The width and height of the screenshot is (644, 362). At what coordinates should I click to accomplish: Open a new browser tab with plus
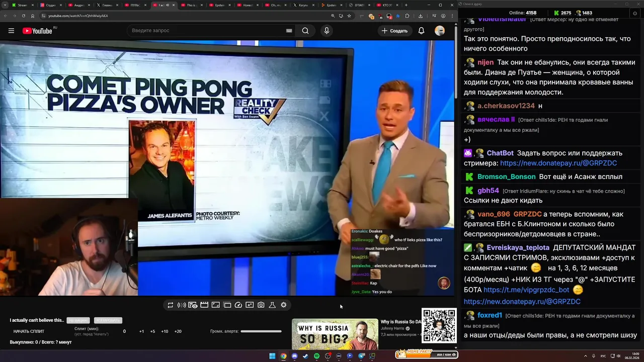point(407,5)
